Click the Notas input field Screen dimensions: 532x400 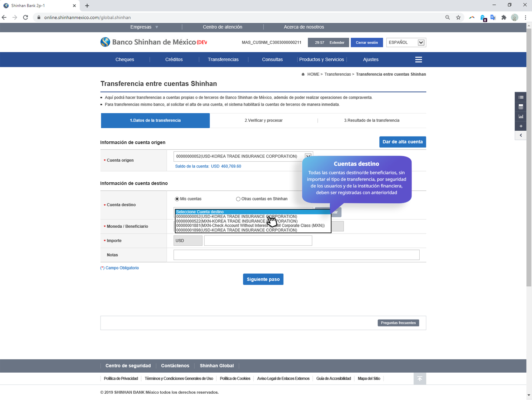[x=296, y=255]
